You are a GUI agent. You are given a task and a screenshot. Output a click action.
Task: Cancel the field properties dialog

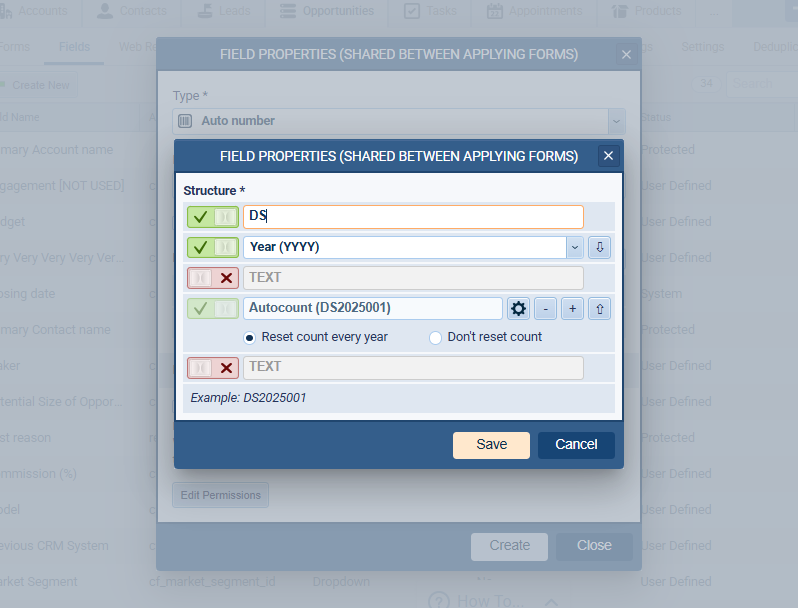[x=576, y=445]
